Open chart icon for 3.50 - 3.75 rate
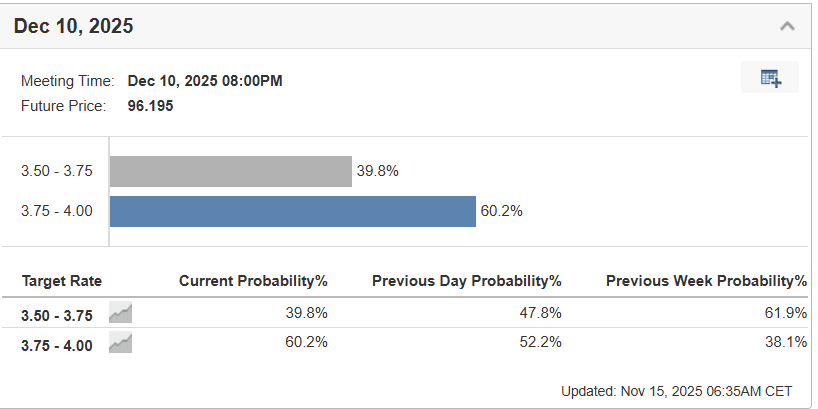The image size is (818, 409). (x=121, y=313)
